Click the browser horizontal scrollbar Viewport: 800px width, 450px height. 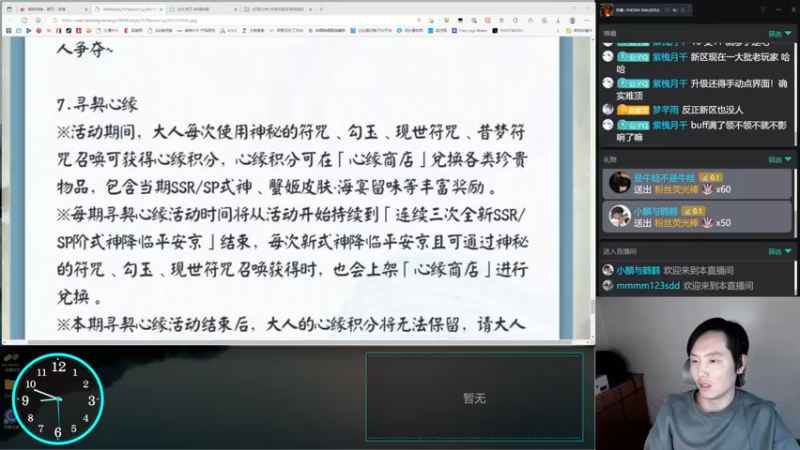pos(298,342)
